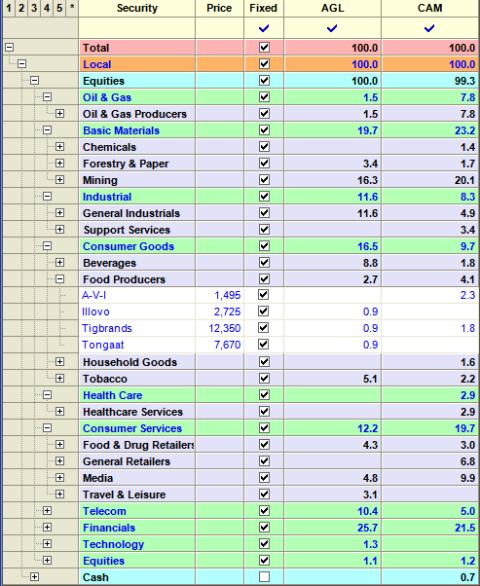Click the checkmark under the CAM header
This screenshot has height=586, width=480.
click(x=429, y=28)
